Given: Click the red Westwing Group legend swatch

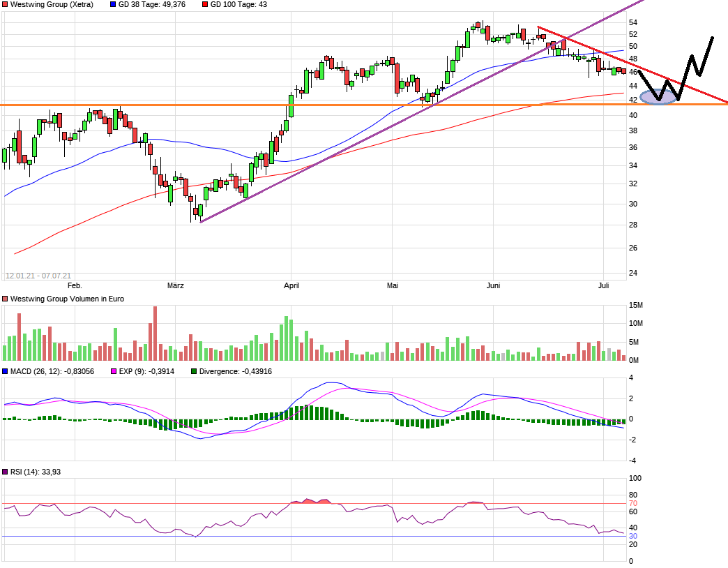Looking at the screenshot, I should [x=5, y=5].
